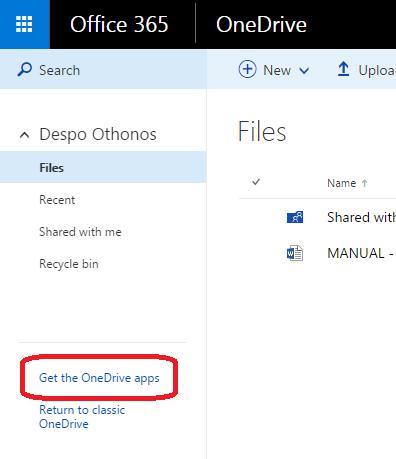396x459 pixels.
Task: Click the Upload arrow icon
Action: [x=343, y=70]
